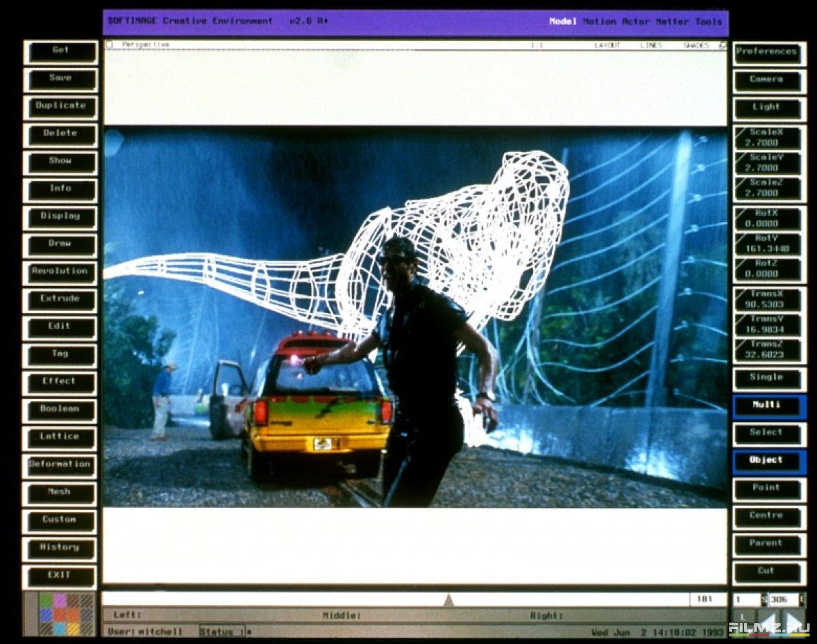Switch viewport to SHADES display

(x=696, y=46)
